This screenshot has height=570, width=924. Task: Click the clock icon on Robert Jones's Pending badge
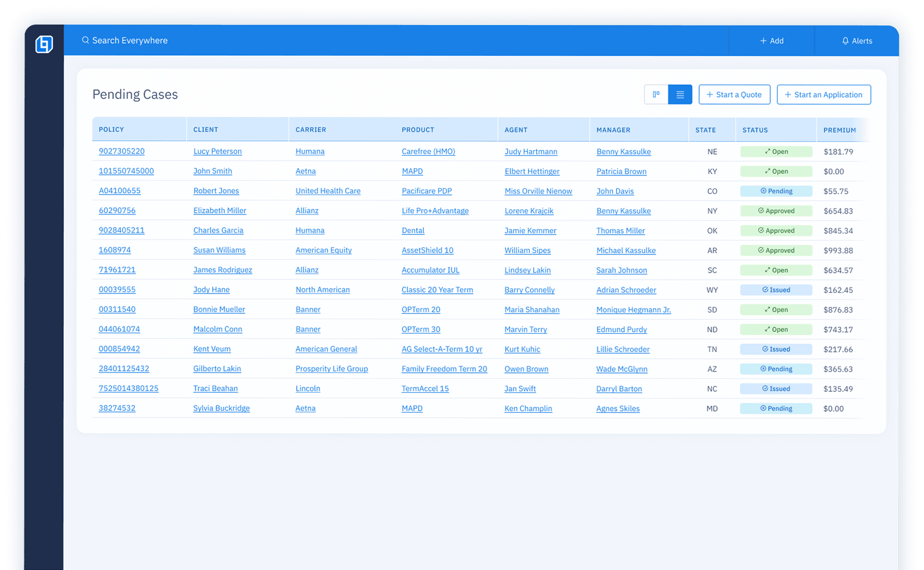pyautogui.click(x=763, y=191)
